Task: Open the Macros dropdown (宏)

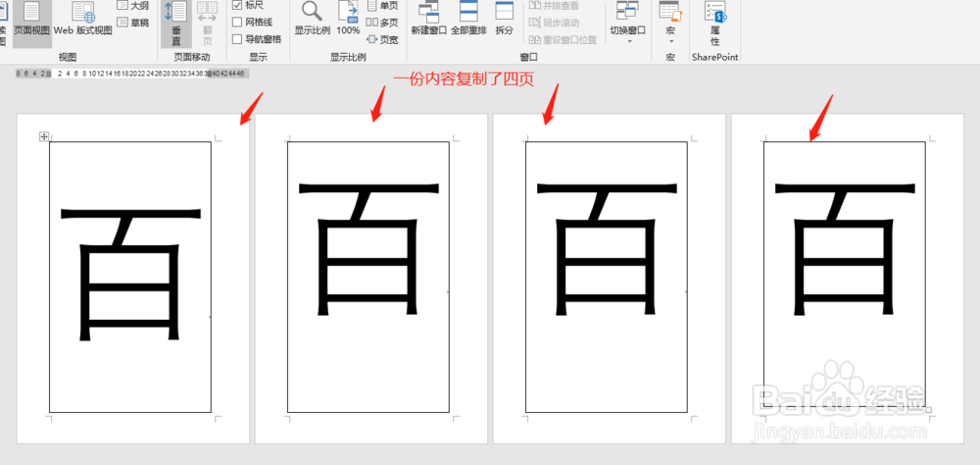Action: [x=670, y=23]
